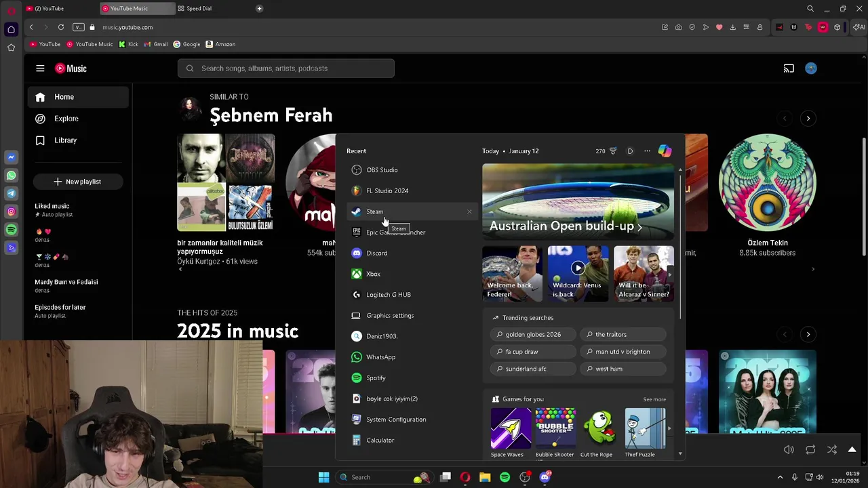Search trending term sunderland afc
Image resolution: width=868 pixels, height=488 pixels.
[533, 369]
